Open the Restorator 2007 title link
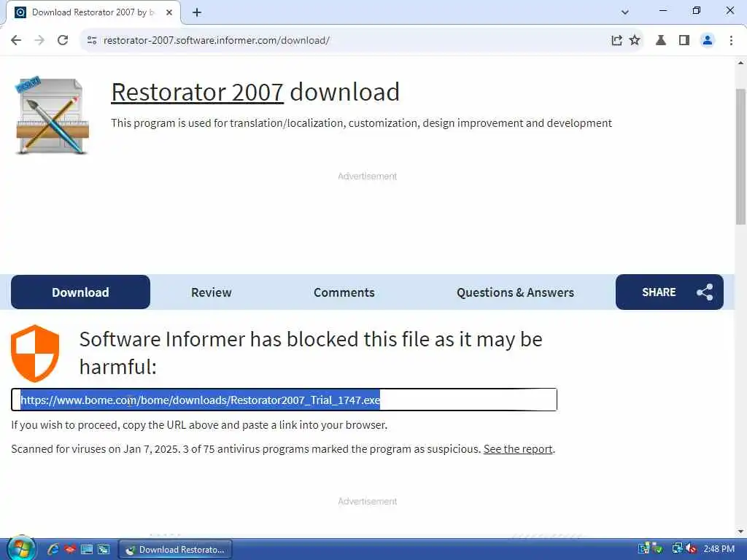Screen dimensions: 747x560 pyautogui.click(x=197, y=92)
